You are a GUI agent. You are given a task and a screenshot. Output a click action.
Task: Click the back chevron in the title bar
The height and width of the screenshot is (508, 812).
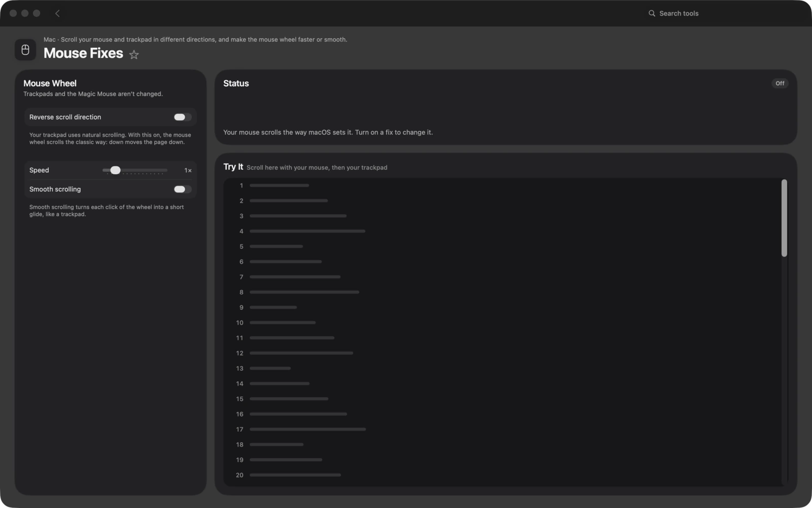coord(57,13)
